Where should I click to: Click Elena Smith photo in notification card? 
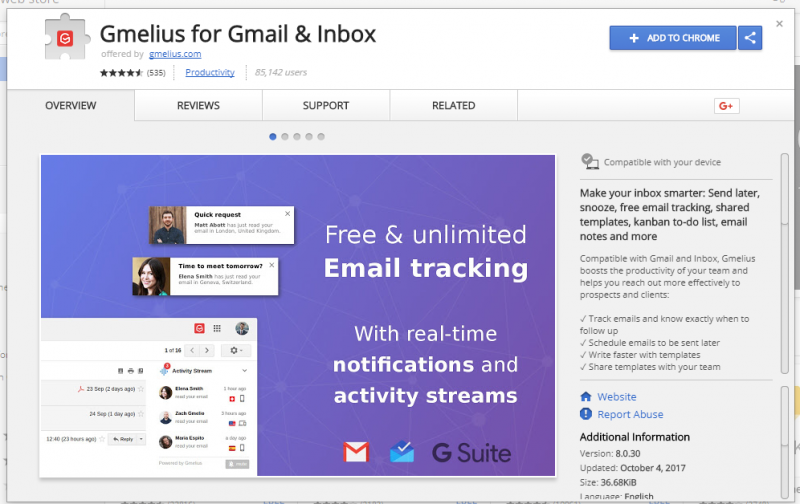click(x=151, y=276)
